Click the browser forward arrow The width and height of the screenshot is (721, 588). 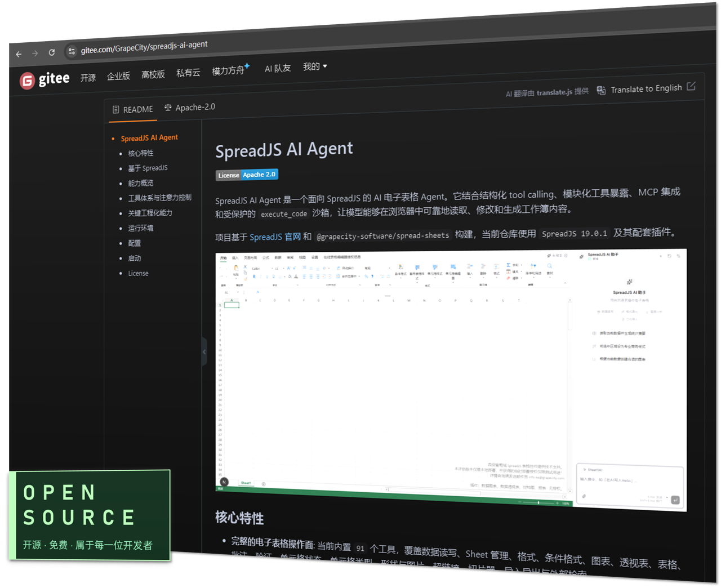pos(35,54)
